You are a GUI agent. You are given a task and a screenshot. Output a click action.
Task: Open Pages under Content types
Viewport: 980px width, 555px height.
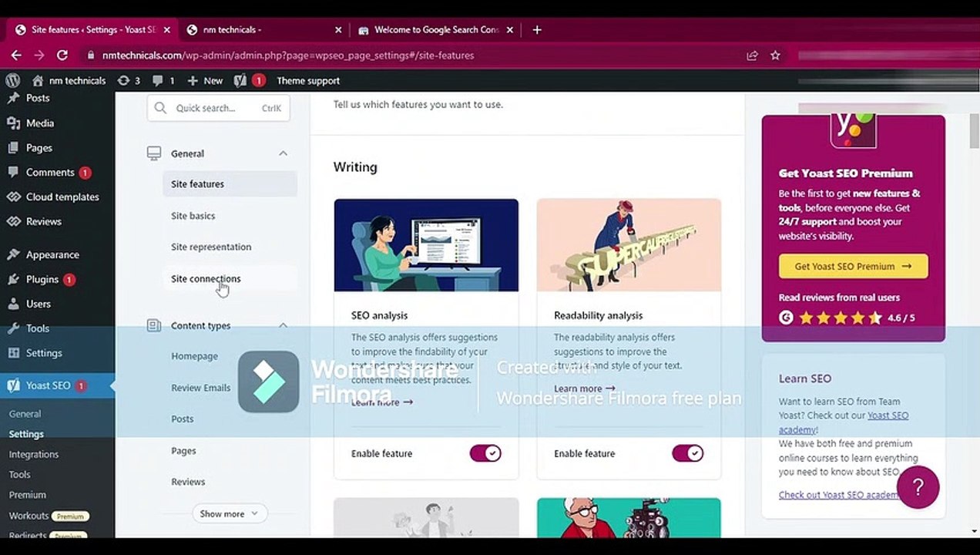(x=183, y=451)
